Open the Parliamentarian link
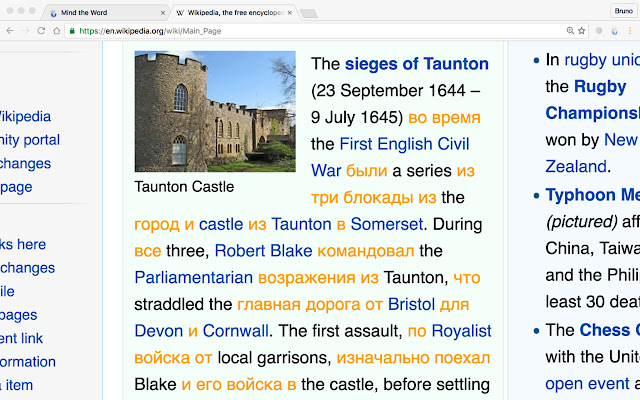This screenshot has height=400, width=640. (193, 278)
